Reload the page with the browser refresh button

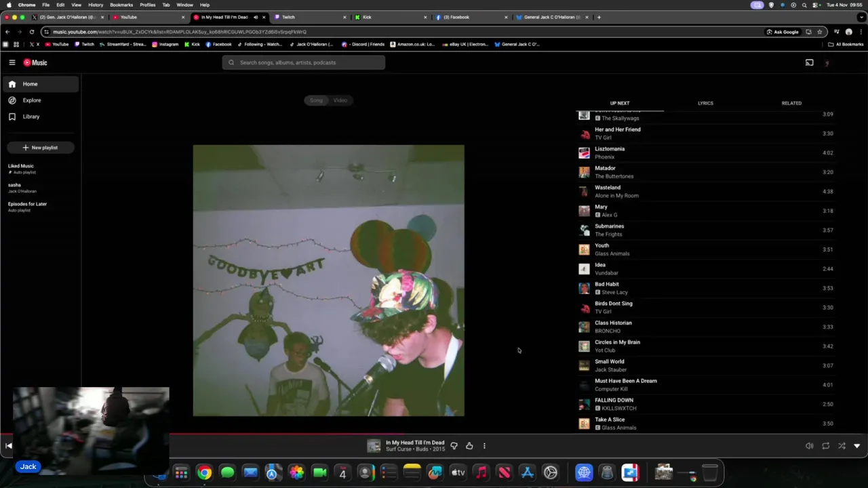(31, 32)
